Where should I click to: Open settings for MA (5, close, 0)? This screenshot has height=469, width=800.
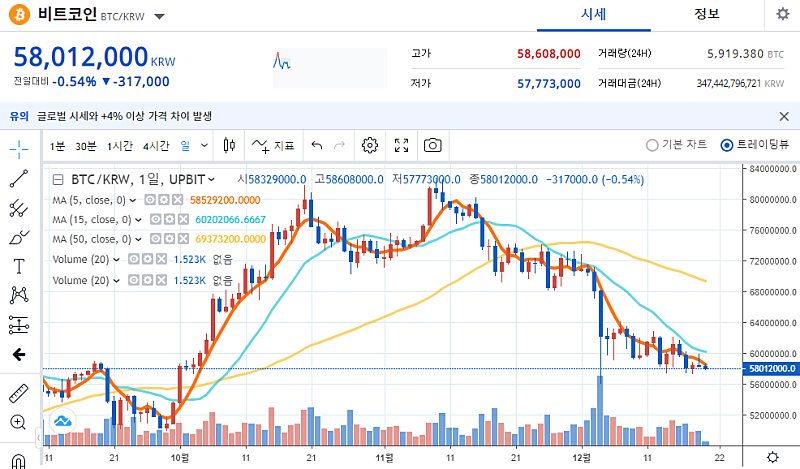point(163,200)
